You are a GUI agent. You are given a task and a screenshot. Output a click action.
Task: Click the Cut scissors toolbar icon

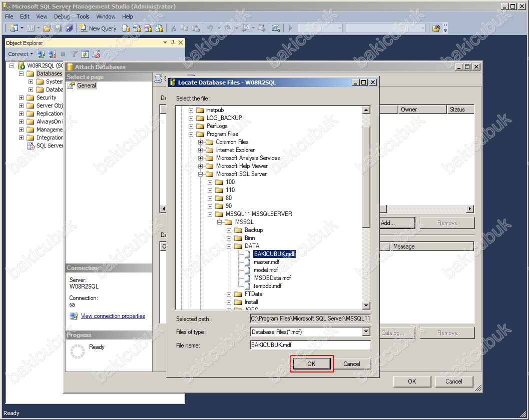pos(173,28)
